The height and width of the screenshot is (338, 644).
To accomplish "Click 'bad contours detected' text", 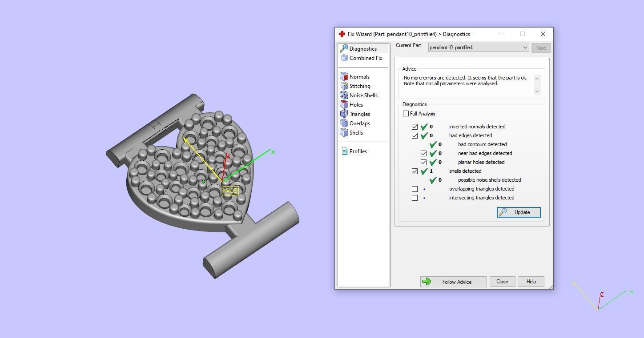I will (x=483, y=144).
